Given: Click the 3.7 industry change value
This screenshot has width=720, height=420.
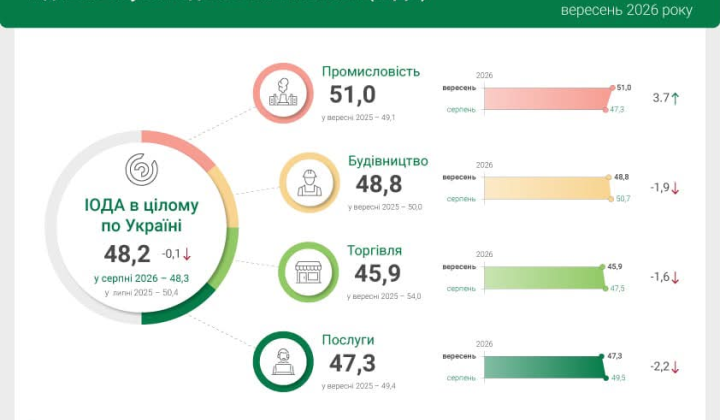Looking at the screenshot, I should click(x=661, y=98).
